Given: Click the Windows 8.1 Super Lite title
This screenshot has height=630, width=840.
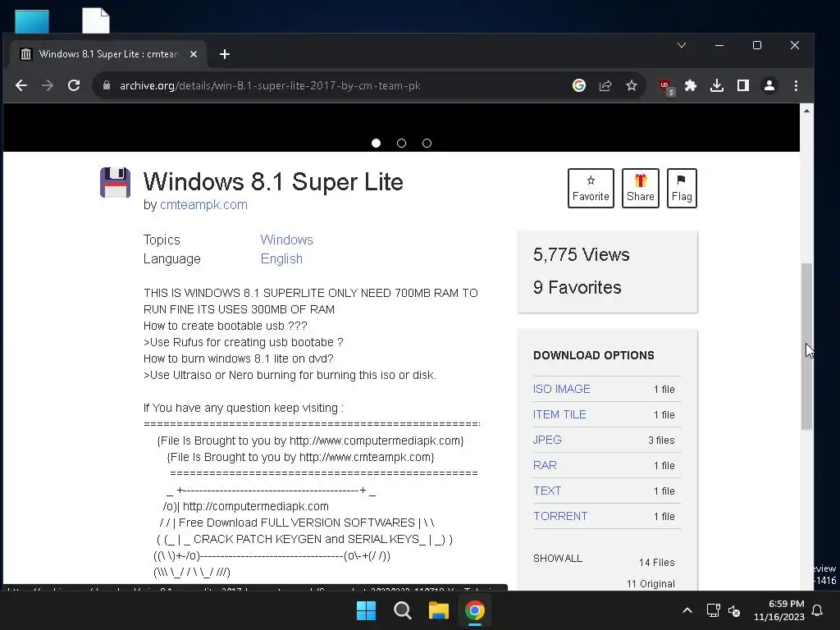Looking at the screenshot, I should (x=273, y=181).
